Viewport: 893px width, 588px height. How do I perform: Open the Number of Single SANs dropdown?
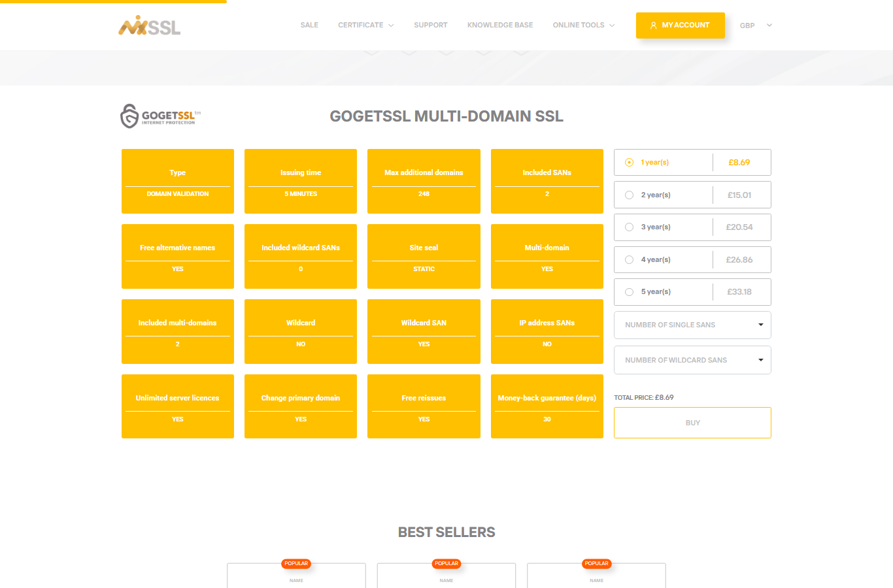tap(692, 325)
